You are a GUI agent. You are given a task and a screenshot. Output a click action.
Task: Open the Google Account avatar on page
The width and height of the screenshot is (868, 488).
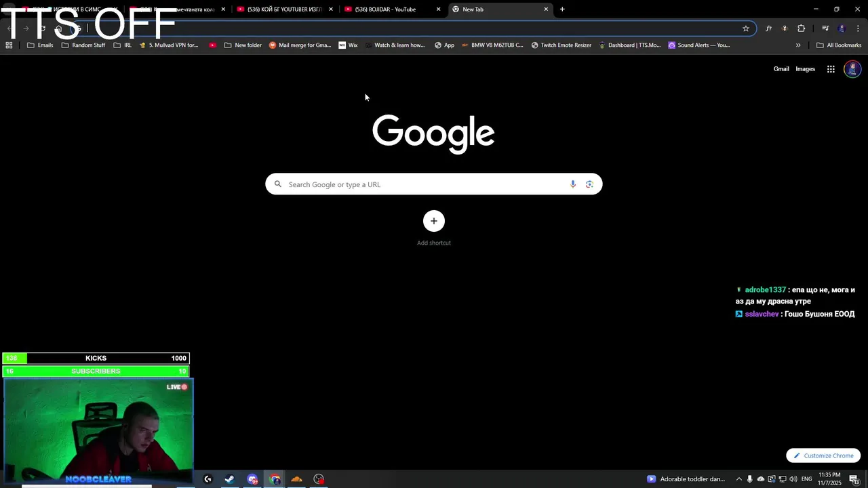coord(852,69)
